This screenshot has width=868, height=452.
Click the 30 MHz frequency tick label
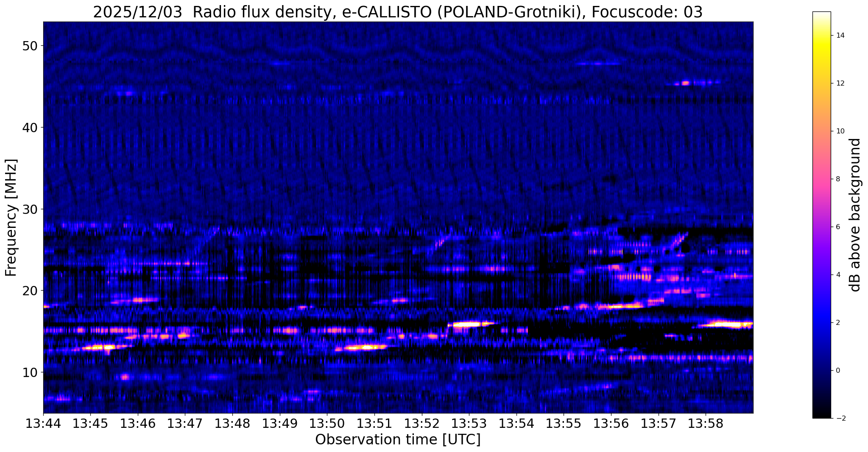tap(30, 209)
